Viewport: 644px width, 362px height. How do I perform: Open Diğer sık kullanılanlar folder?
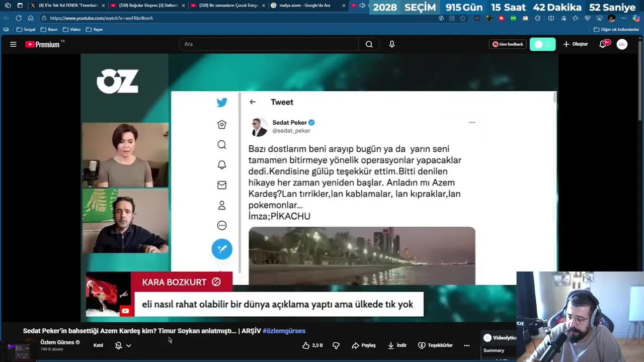click(x=616, y=30)
